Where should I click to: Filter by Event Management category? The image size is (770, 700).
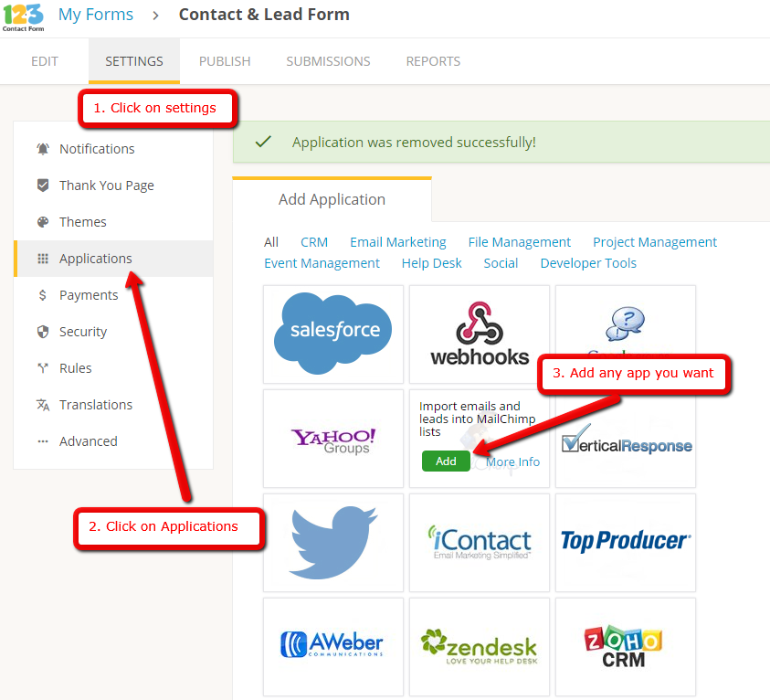[322, 263]
